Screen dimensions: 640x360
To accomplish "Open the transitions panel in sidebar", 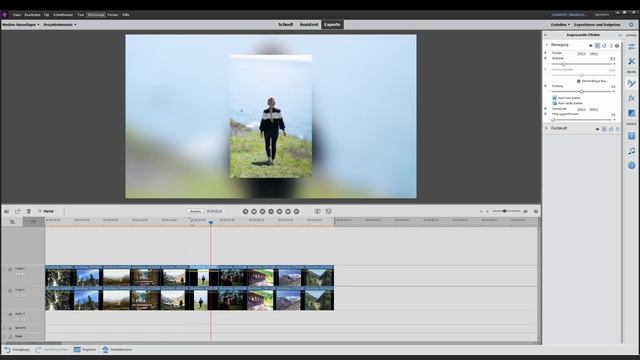I will (631, 113).
